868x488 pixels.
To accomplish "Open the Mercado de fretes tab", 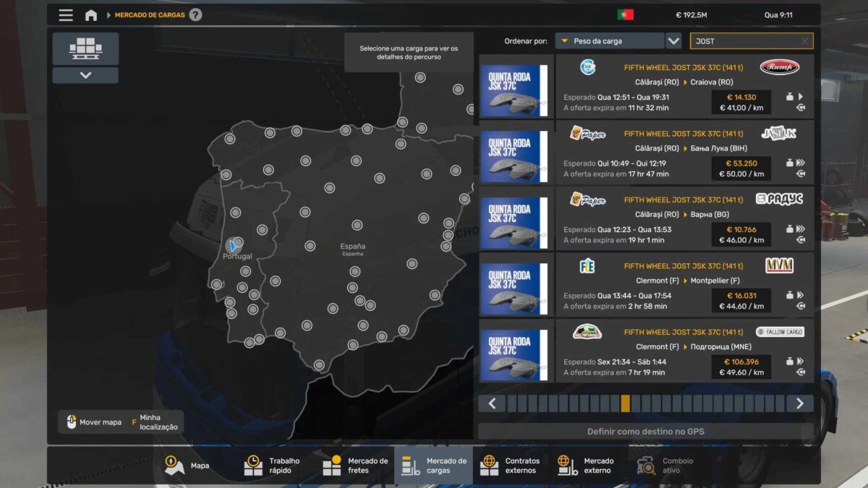I will [355, 466].
